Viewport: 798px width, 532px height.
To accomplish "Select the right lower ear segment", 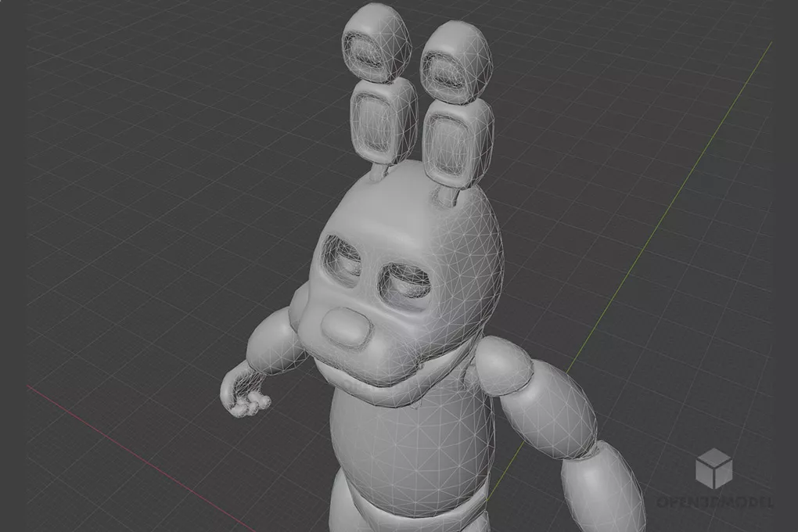I will pos(458,142).
